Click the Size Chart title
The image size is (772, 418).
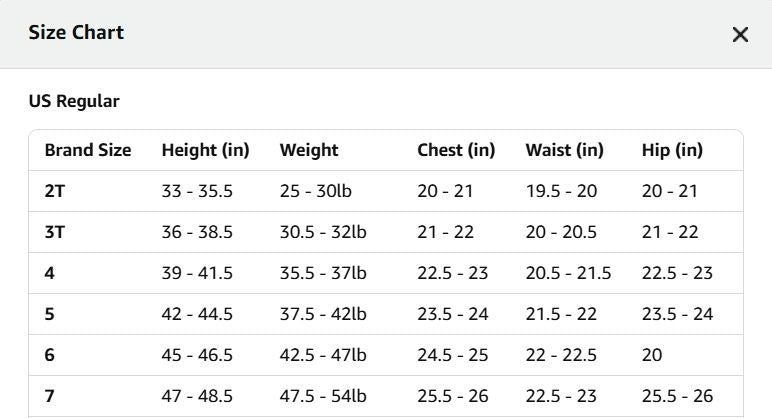(76, 32)
